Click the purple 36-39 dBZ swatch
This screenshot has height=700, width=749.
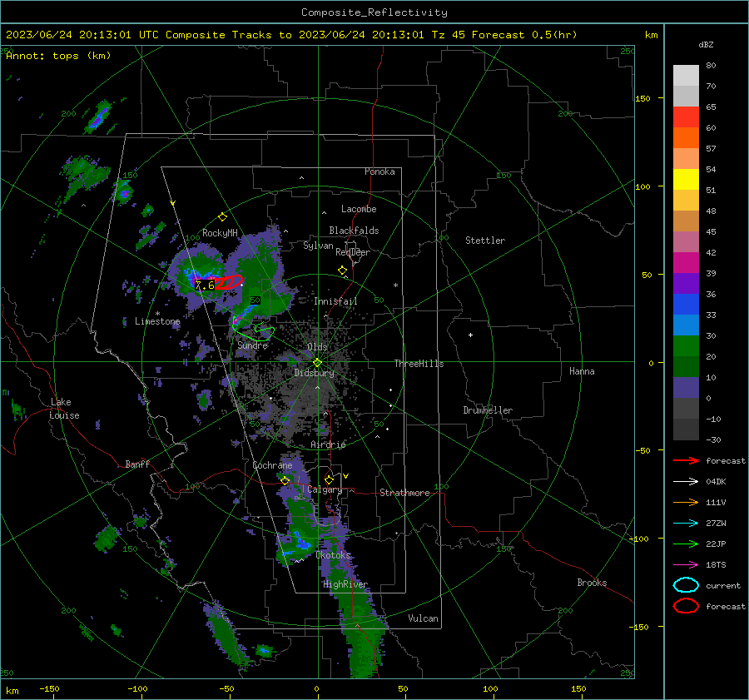coord(686,283)
